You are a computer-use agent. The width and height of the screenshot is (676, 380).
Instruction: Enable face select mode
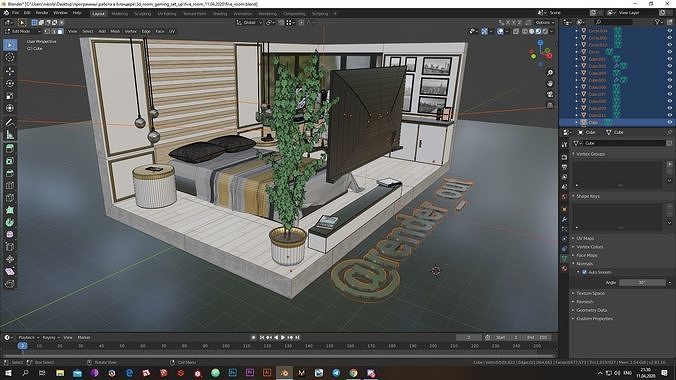[x=60, y=31]
